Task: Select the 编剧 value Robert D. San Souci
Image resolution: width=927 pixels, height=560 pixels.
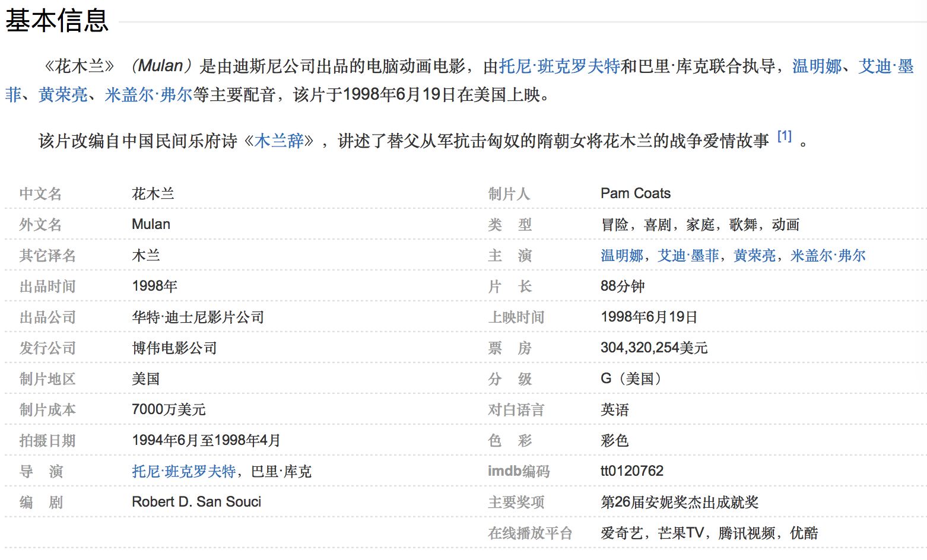Action: click(x=196, y=502)
